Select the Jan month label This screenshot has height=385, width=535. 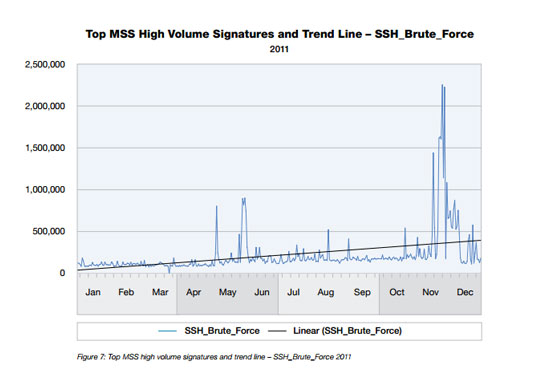pyautogui.click(x=93, y=292)
